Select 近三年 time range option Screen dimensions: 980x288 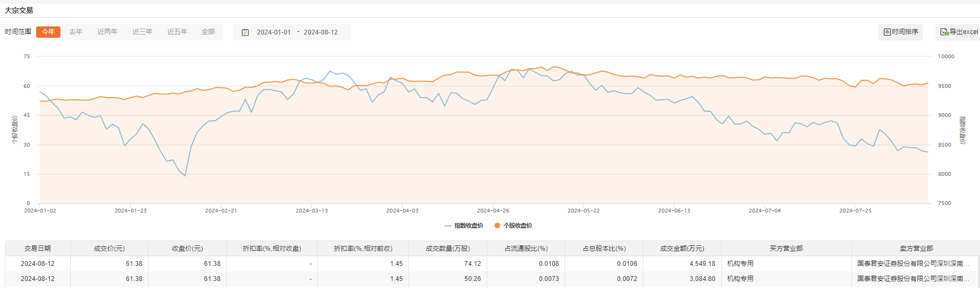pos(142,32)
